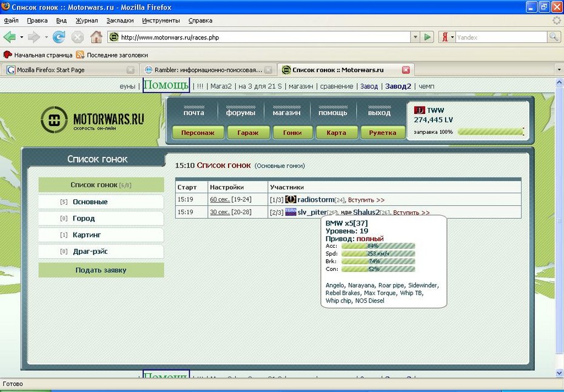Select the Картинг race category
This screenshot has width=564, height=392.
tap(101, 235)
